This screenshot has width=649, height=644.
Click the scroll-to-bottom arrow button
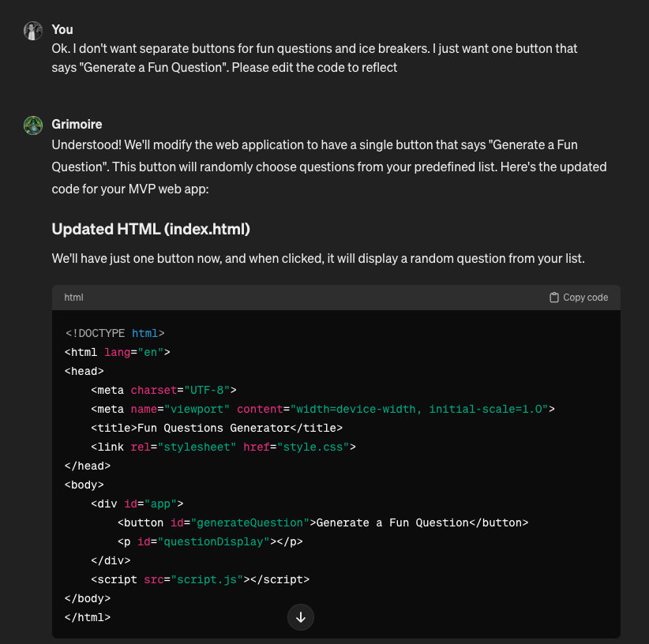tap(301, 617)
